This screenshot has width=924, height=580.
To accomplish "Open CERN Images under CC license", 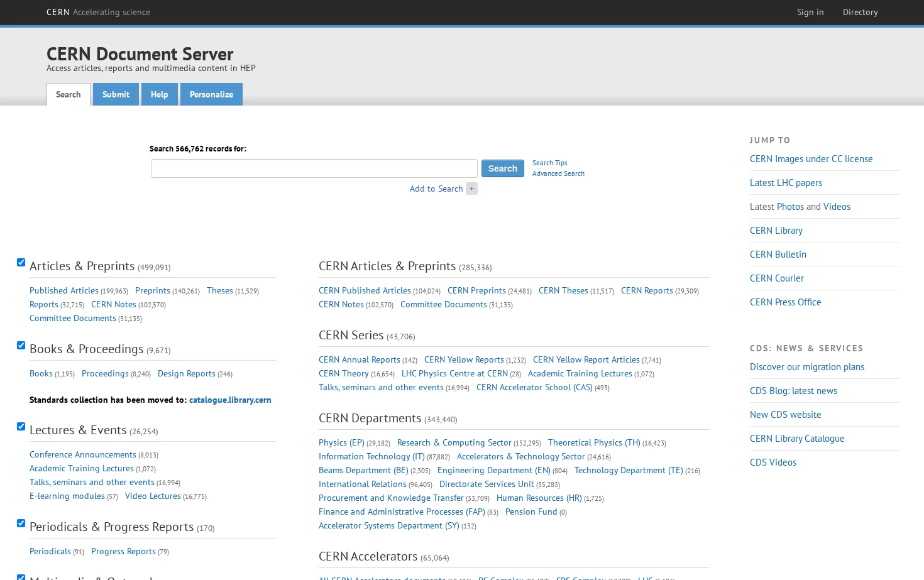I will (811, 159).
